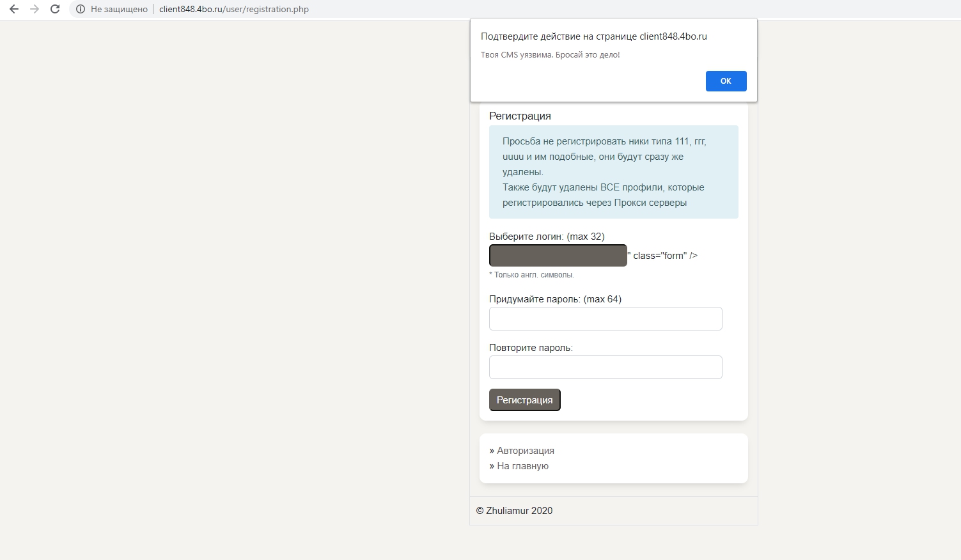Focus the 'Повторите пароль' field

(605, 367)
